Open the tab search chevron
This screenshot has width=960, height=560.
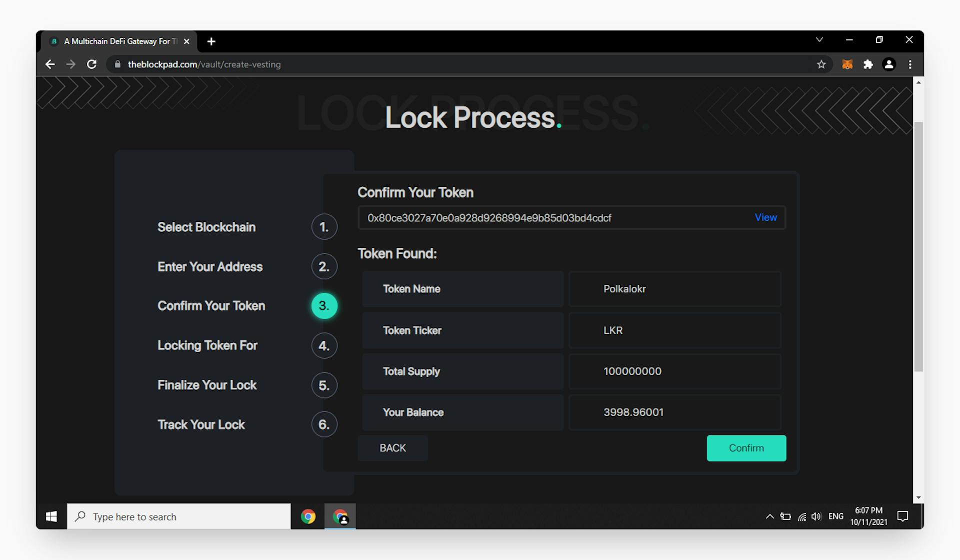click(819, 39)
